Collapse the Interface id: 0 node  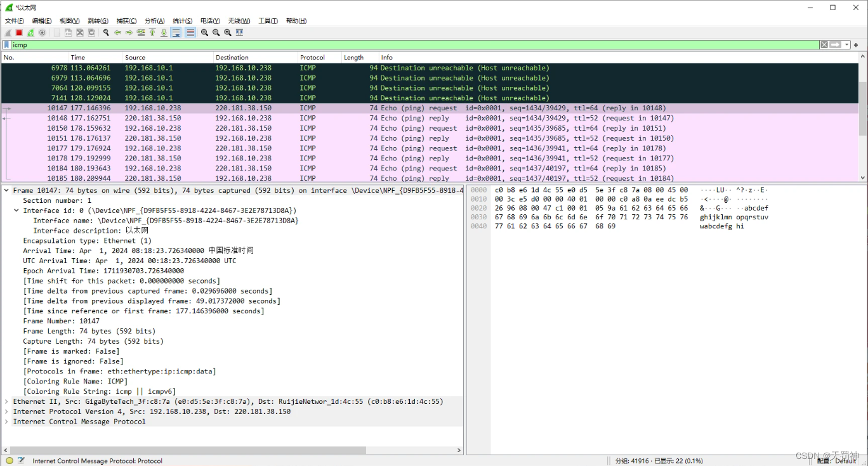(x=16, y=210)
